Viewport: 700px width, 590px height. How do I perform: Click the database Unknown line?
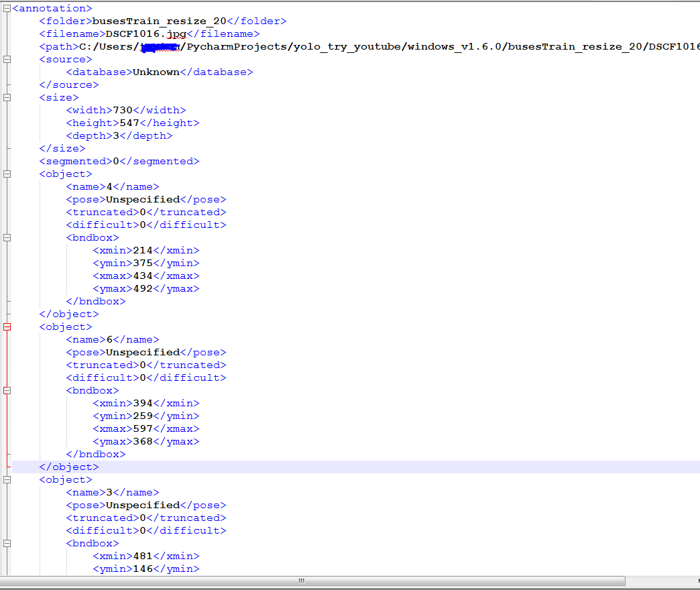coord(160,72)
